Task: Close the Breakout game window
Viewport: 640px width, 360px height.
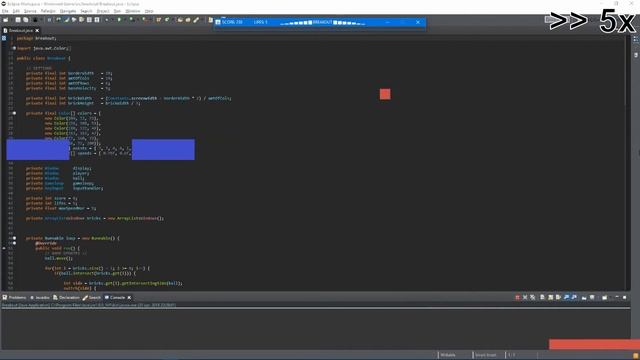Action: click(418, 22)
